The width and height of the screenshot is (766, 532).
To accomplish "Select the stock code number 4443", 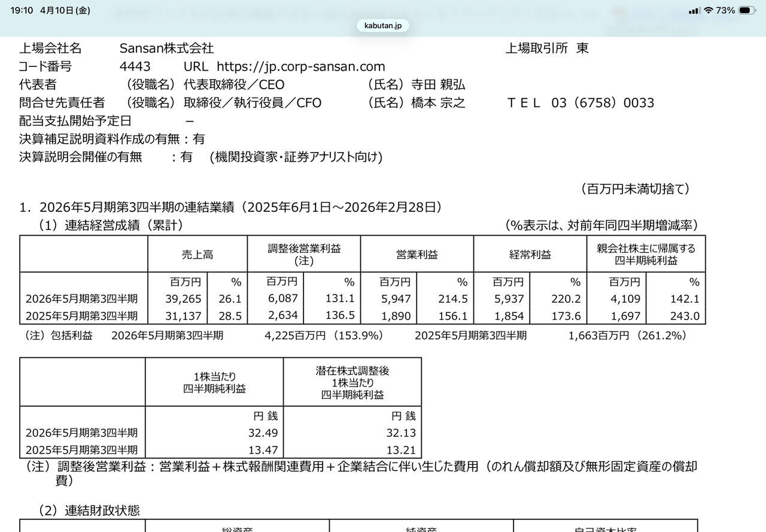I will click(x=135, y=66).
